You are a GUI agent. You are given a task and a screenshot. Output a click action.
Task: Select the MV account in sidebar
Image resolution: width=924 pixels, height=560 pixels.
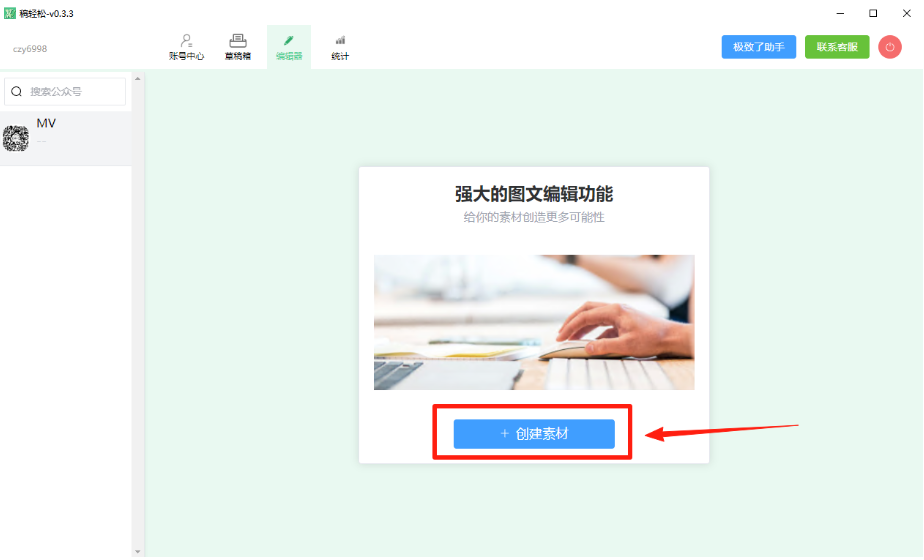[66, 139]
